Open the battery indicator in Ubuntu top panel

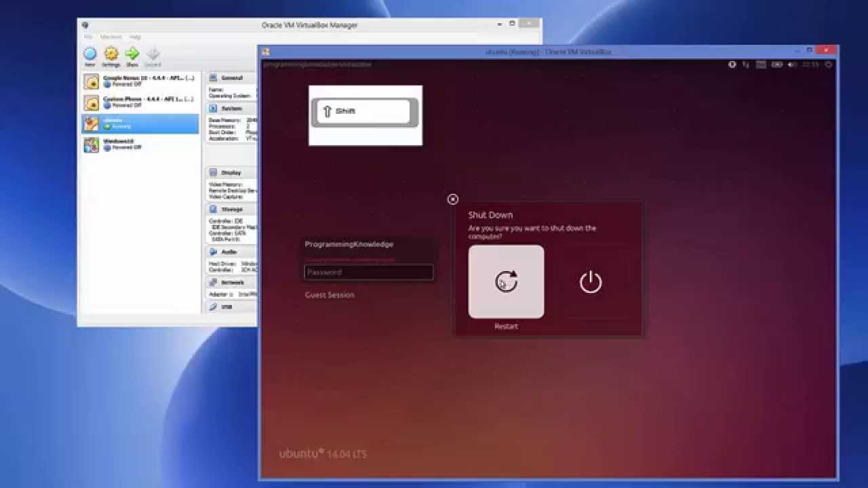coord(777,64)
